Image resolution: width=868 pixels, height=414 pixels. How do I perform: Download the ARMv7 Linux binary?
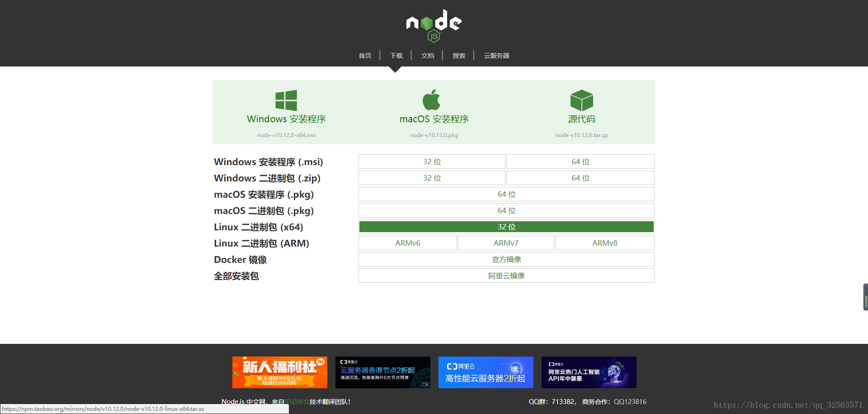pos(506,243)
